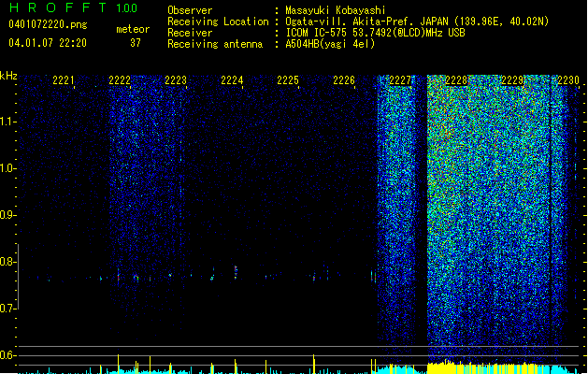Click the Observer label
Image resolution: width=588 pixels, height=374 pixels.
190,10
